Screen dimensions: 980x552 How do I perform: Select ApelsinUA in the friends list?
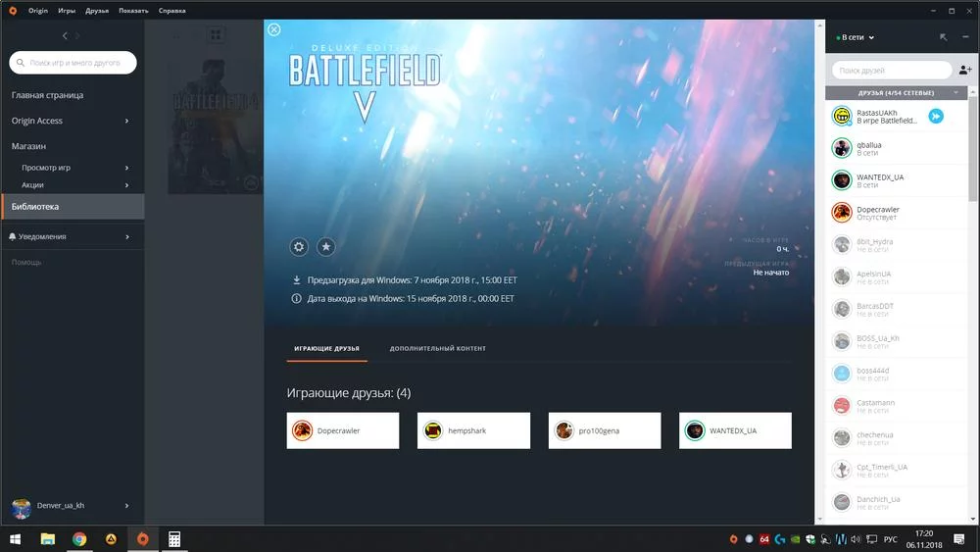click(897, 276)
